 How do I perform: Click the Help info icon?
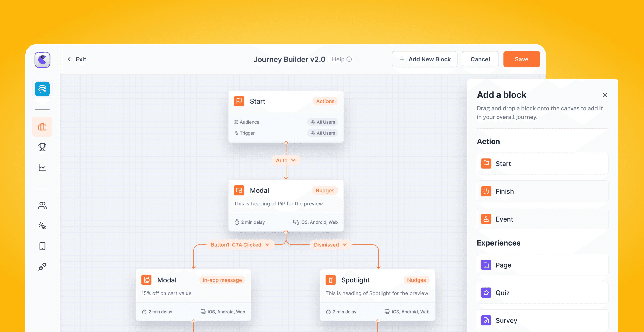(x=349, y=59)
